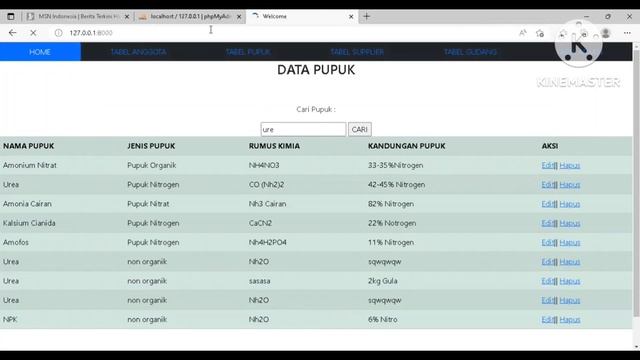Click the 6% Nitro cell
640x360 pixels.
pyautogui.click(x=382, y=319)
